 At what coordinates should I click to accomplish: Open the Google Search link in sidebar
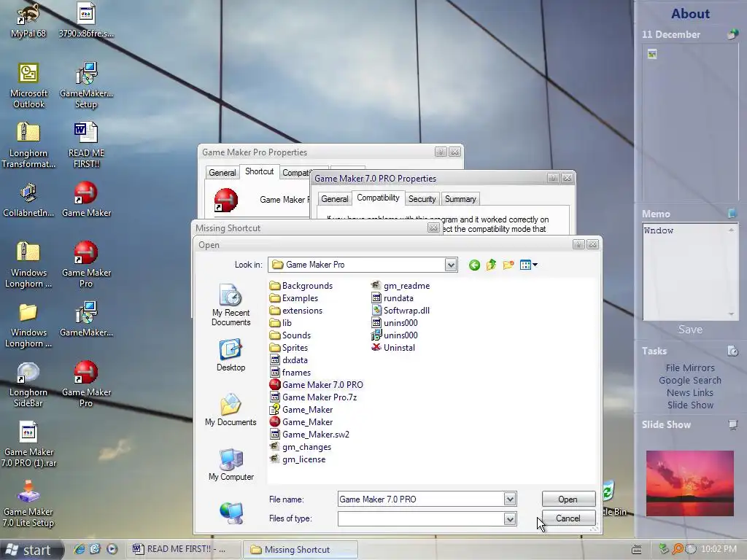[690, 381]
